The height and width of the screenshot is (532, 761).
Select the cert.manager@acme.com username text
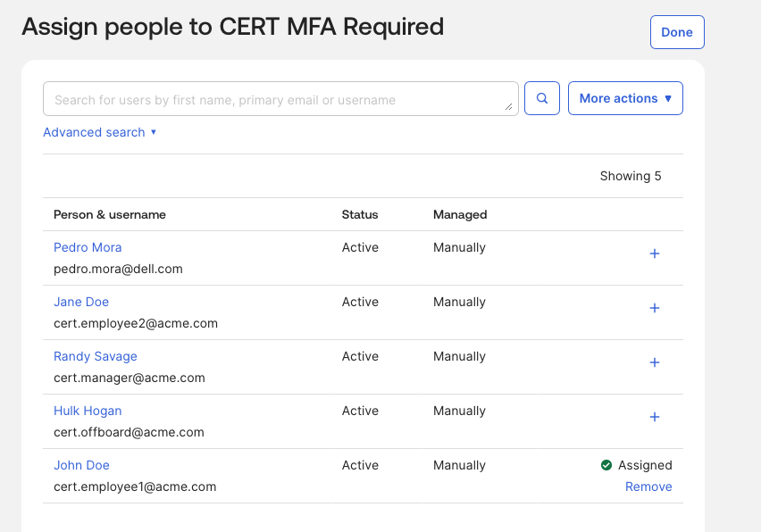(x=130, y=378)
